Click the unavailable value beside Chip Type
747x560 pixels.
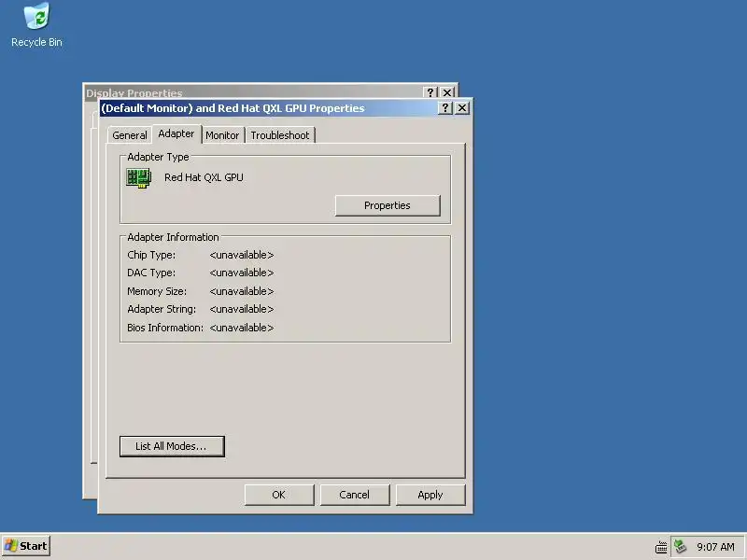(x=242, y=255)
